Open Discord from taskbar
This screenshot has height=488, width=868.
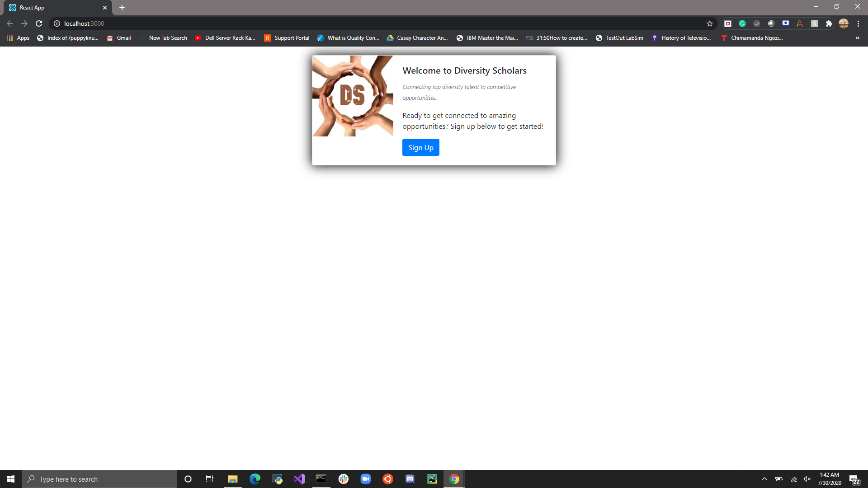coord(410,479)
